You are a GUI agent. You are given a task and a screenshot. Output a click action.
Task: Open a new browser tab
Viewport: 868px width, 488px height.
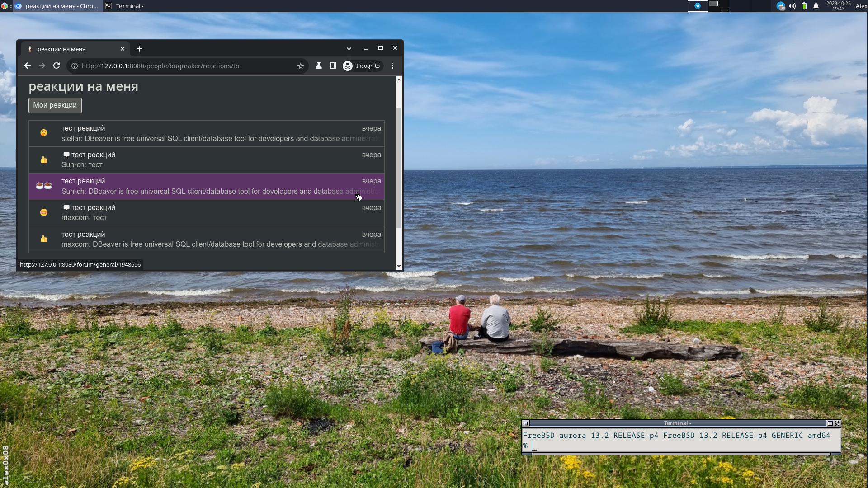[140, 49]
